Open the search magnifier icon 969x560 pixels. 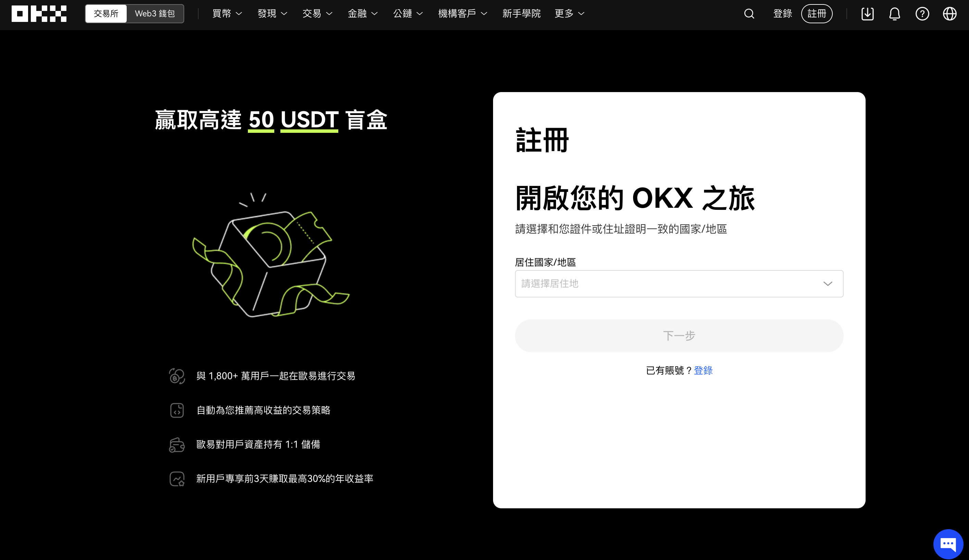click(x=749, y=14)
